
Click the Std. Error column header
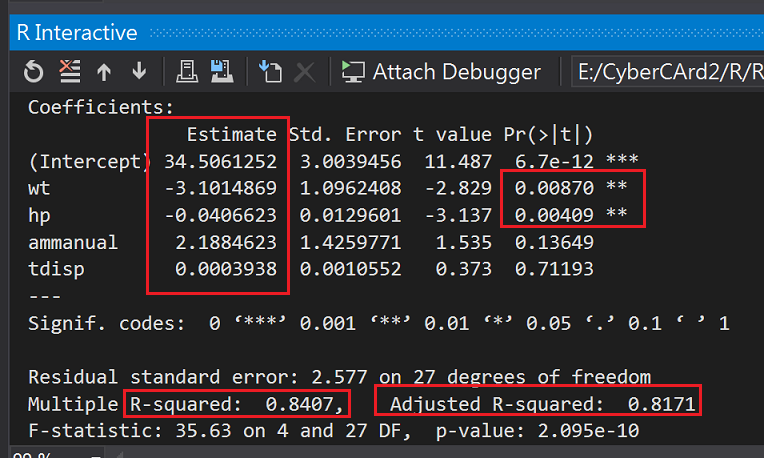click(345, 134)
